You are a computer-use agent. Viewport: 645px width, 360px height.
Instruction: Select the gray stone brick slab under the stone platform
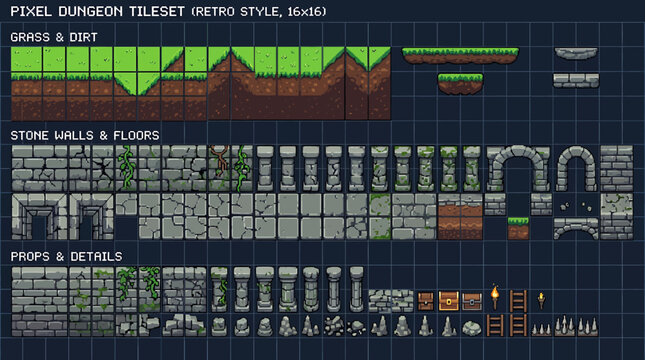[576, 80]
